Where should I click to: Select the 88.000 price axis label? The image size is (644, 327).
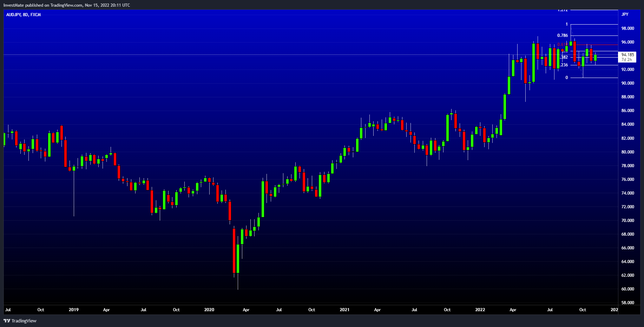pyautogui.click(x=627, y=97)
